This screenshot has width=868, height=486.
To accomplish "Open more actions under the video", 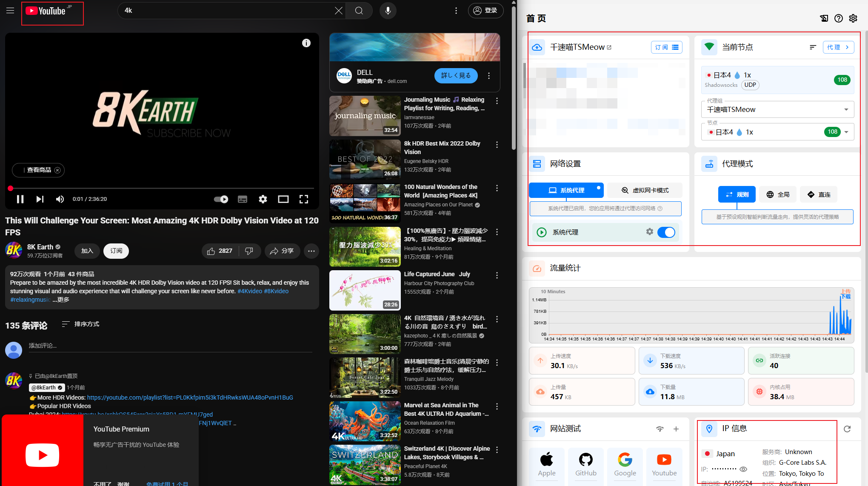I will 311,251.
